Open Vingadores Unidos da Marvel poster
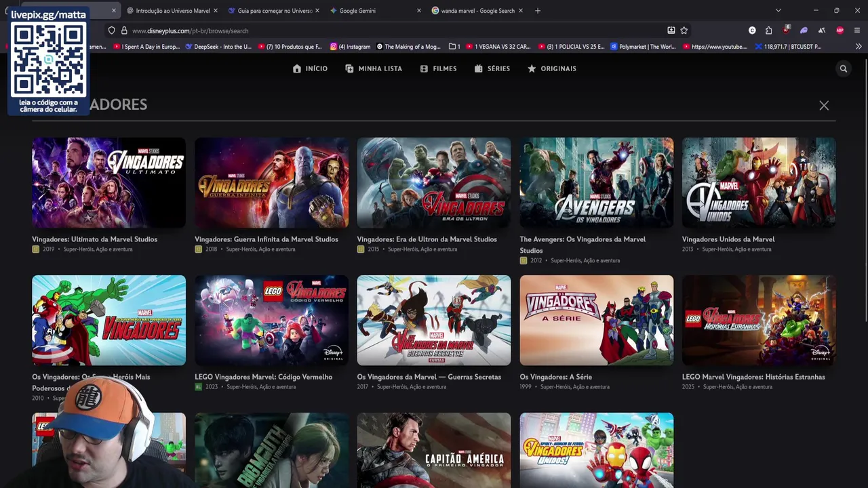Viewport: 868px width, 488px height. [x=759, y=183]
